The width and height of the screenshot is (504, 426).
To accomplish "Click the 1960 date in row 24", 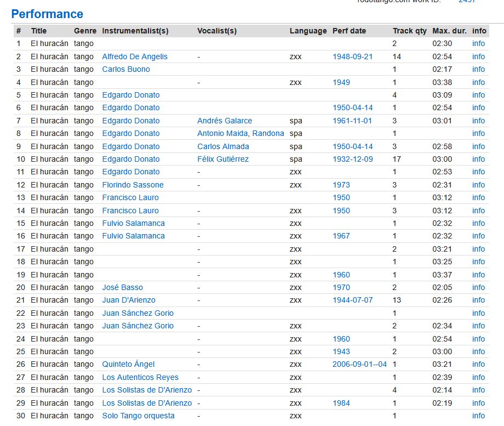I will pos(341,339).
